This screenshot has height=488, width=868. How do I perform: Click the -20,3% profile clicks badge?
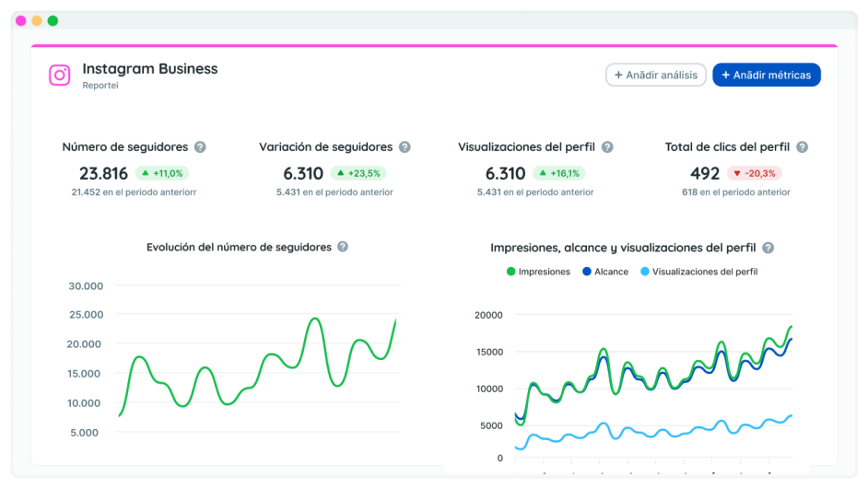pos(754,173)
